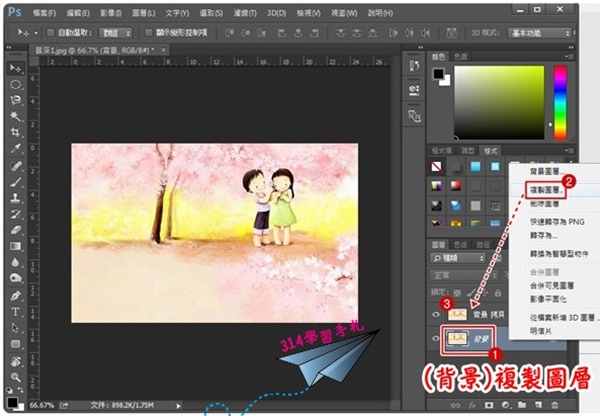
Task: Select the Clone Stamp tool
Action: coord(15,198)
